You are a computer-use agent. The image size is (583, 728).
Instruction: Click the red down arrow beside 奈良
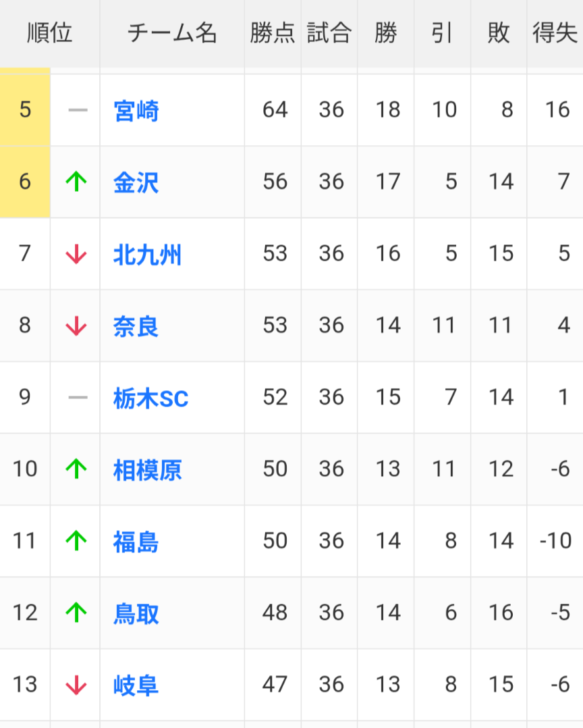coord(76,326)
